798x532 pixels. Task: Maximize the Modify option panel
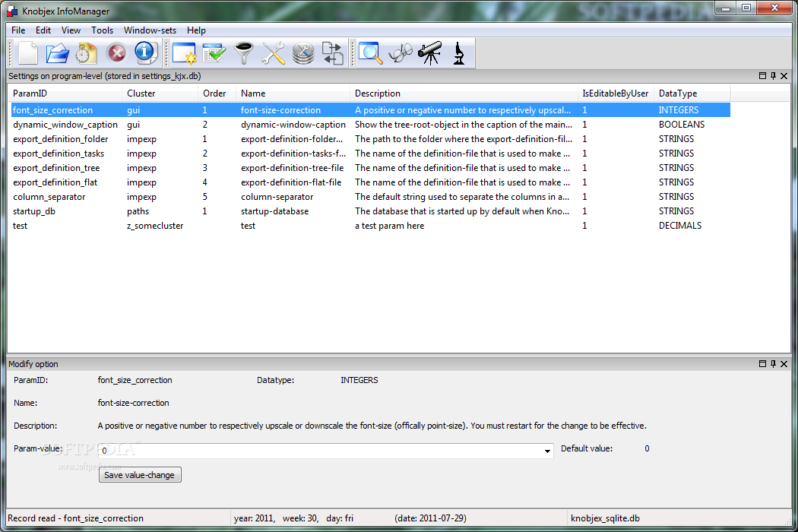762,364
